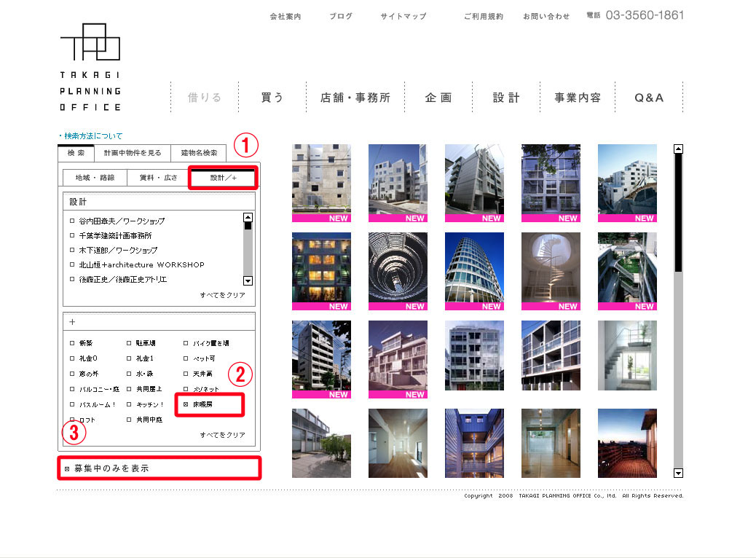Click the up arrow of gallery scrollbar
The image size is (756, 558).
click(x=678, y=149)
